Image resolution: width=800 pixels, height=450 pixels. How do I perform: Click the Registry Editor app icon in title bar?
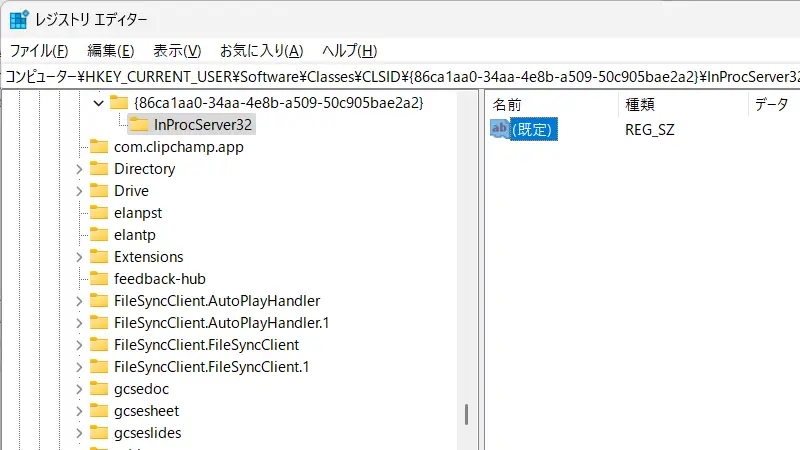(x=18, y=20)
